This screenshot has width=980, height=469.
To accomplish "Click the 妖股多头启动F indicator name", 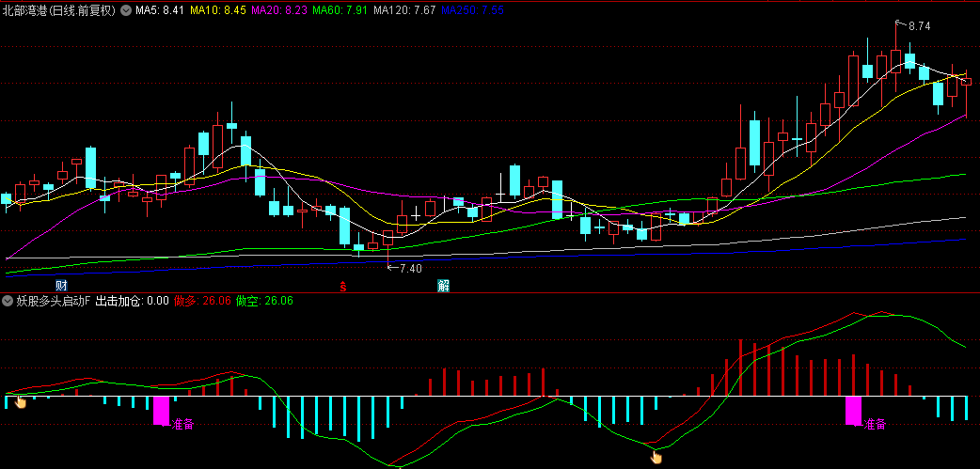I will coord(53,301).
